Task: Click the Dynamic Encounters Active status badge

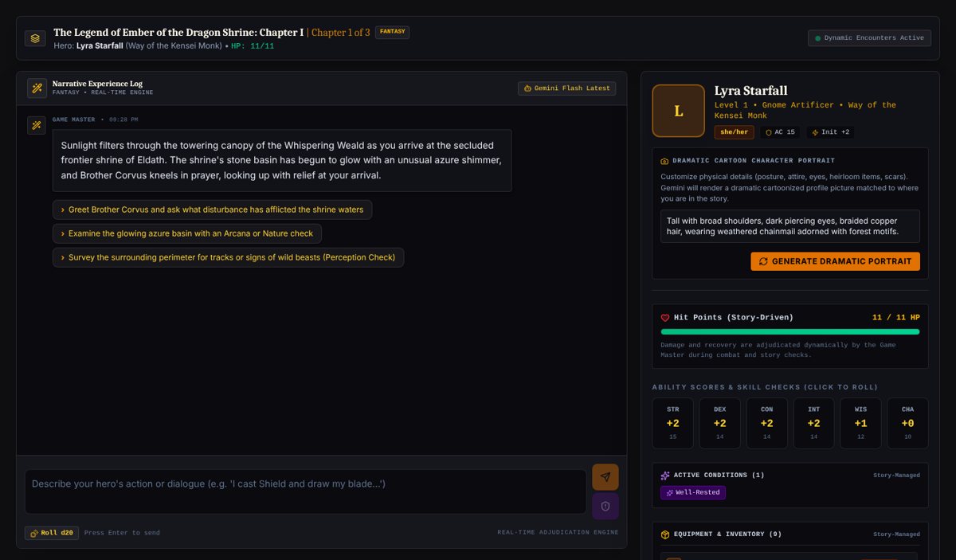Action: pyautogui.click(x=869, y=38)
